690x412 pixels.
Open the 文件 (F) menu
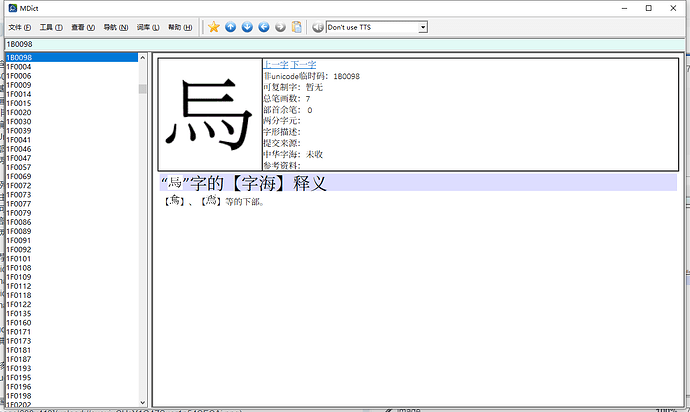[x=21, y=27]
